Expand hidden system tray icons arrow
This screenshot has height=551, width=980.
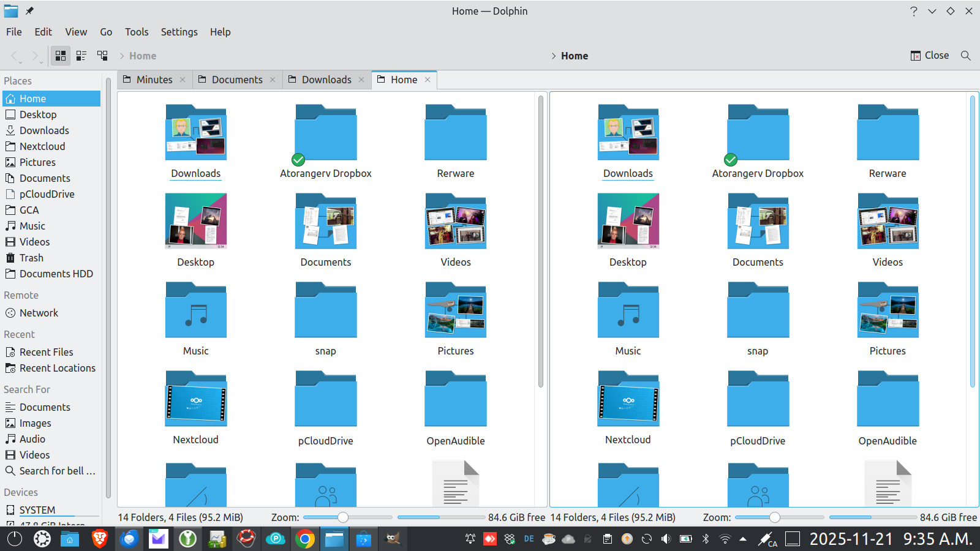coord(743,539)
